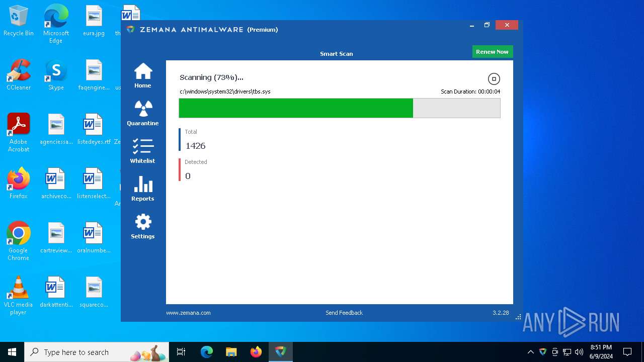The image size is (644, 362).
Task: Select the agenciessa image file
Action: click(56, 130)
